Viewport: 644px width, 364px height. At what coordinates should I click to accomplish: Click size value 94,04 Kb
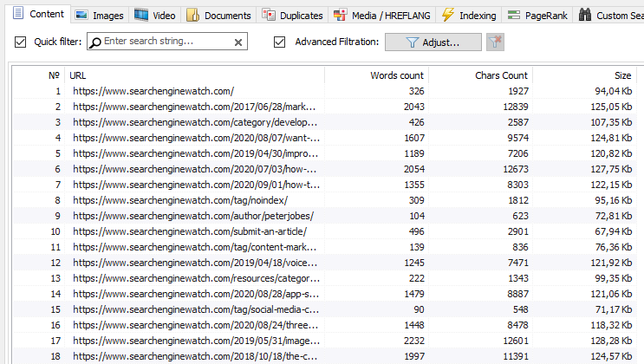[614, 91]
